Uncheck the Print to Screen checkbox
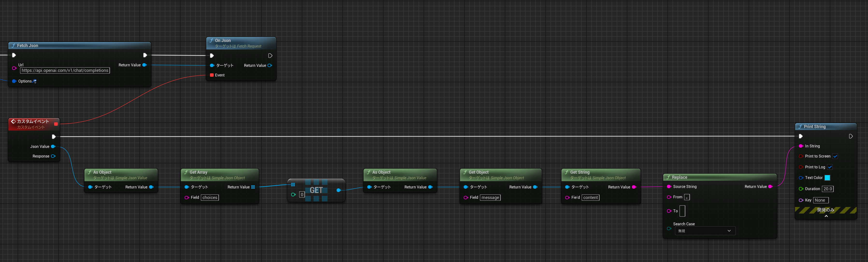The width and height of the screenshot is (868, 262). tap(835, 156)
